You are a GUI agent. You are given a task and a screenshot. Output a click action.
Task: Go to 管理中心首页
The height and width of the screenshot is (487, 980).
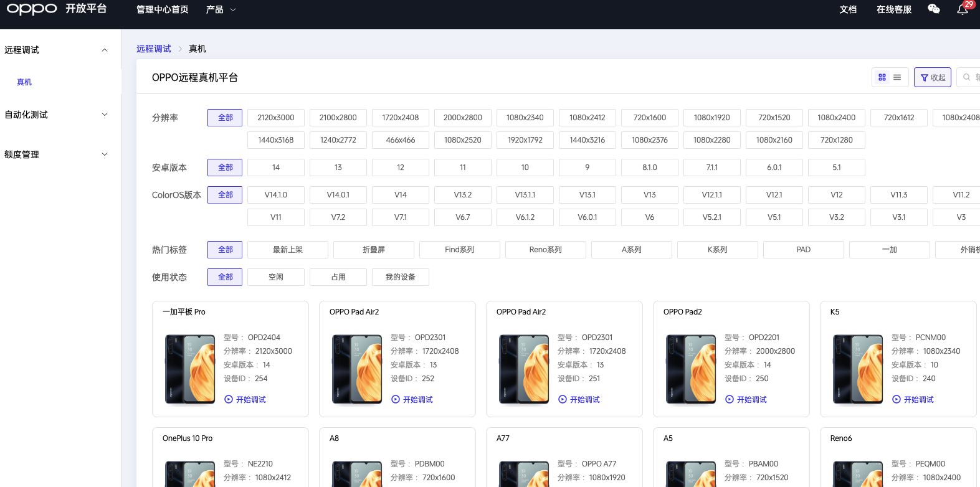point(162,9)
